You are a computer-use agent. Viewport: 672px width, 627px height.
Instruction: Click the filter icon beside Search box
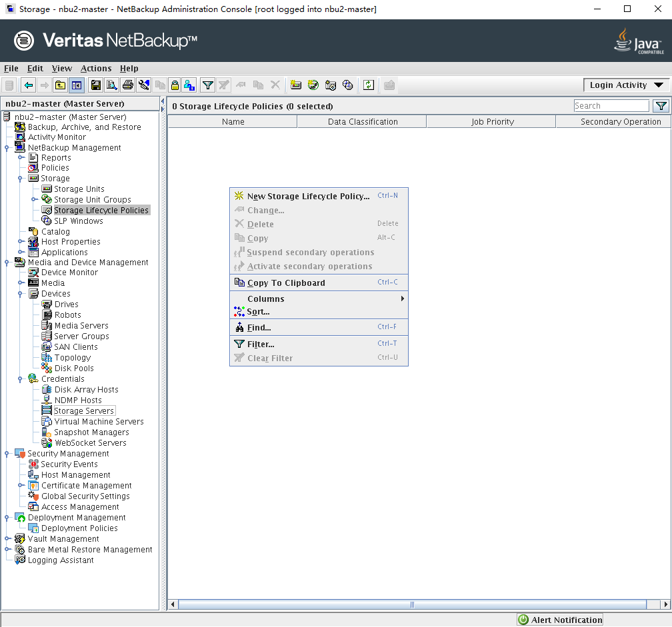[660, 106]
